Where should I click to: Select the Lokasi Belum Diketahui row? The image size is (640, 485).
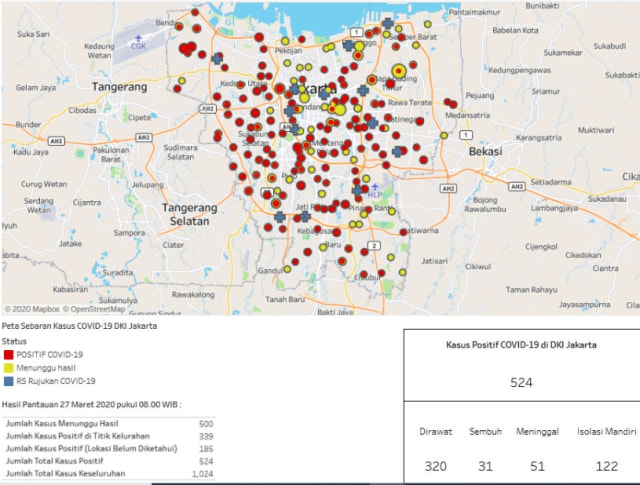(109, 449)
